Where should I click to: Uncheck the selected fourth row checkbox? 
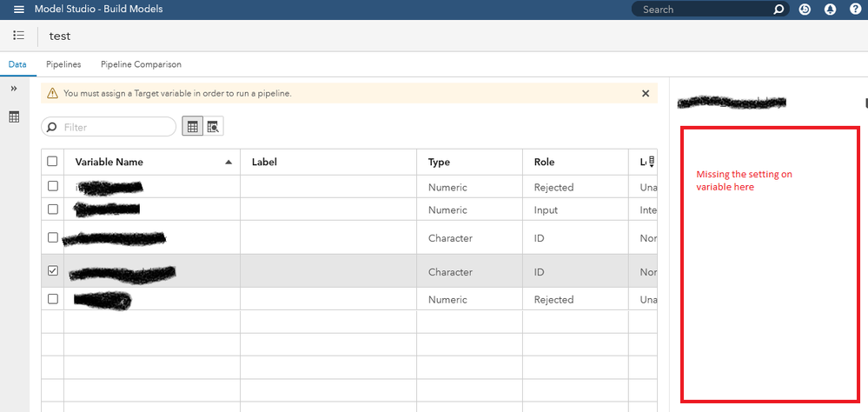52,271
